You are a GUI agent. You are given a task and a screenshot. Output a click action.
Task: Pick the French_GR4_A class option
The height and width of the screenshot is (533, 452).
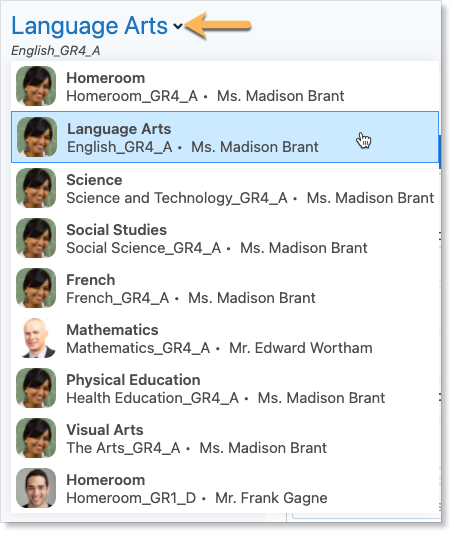[225, 288]
